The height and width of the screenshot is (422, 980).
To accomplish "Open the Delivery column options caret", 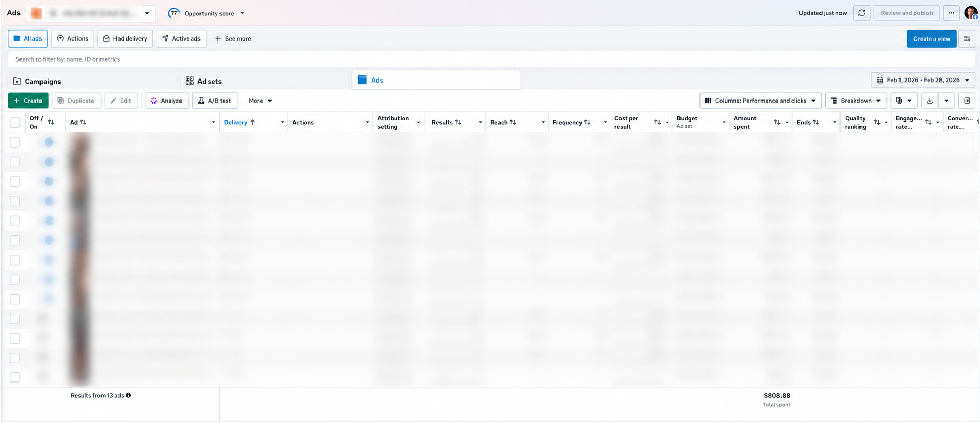I will pos(282,123).
